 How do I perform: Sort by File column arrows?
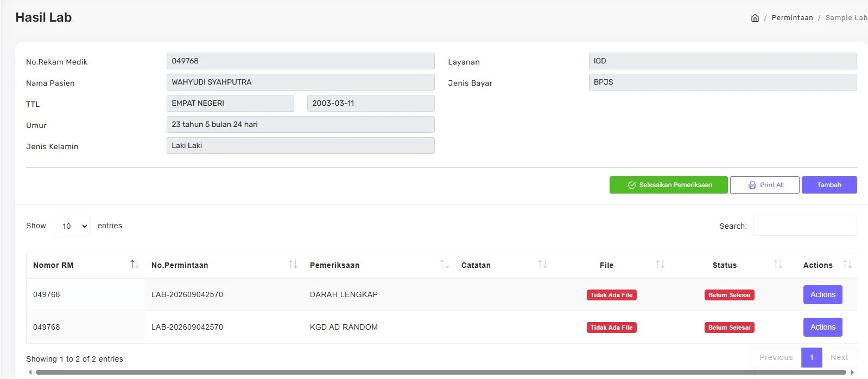(660, 265)
